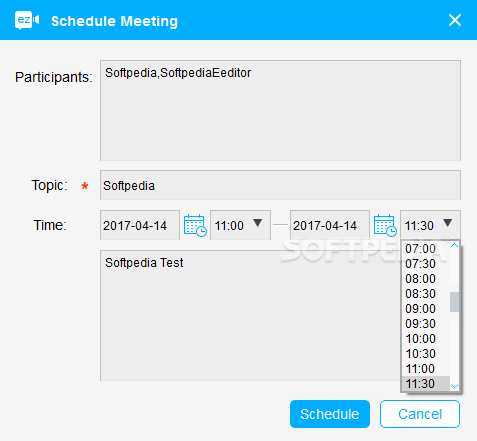Open the start date calendar picker
Screen dimensions: 477x441
[195, 225]
